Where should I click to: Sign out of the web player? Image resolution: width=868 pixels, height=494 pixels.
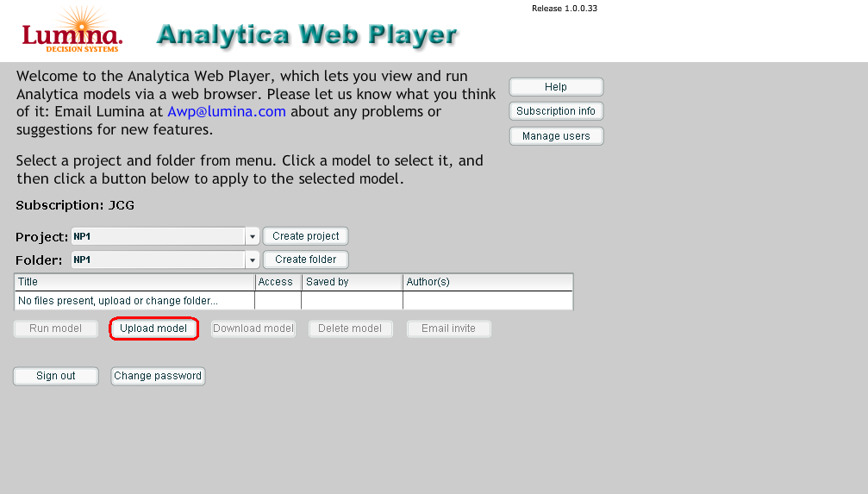click(56, 376)
